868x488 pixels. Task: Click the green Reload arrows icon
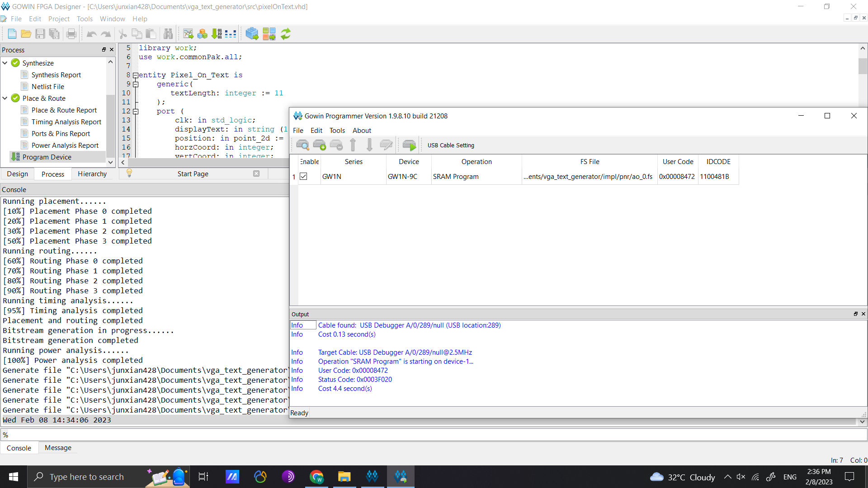point(286,34)
